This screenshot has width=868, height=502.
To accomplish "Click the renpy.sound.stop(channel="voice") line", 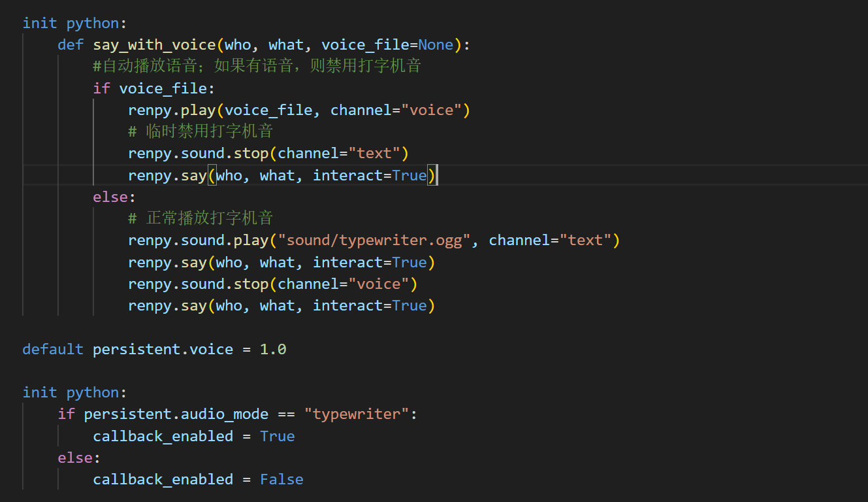I will [x=272, y=284].
